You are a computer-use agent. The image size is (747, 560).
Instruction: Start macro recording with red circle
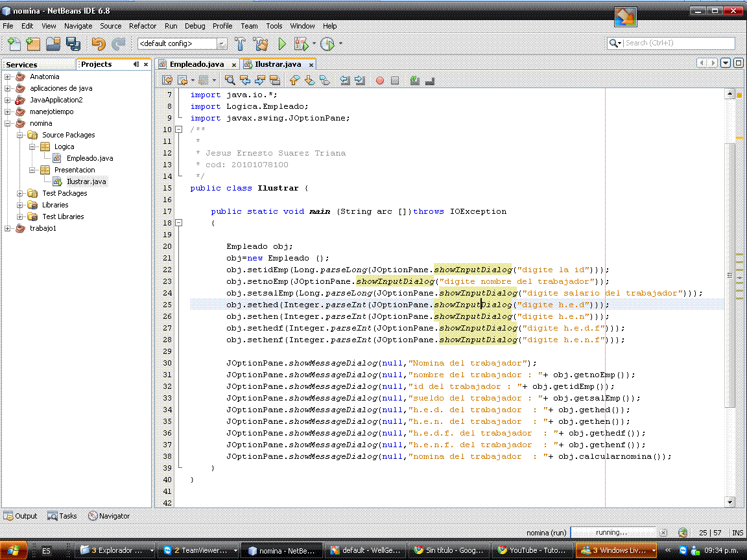380,80
